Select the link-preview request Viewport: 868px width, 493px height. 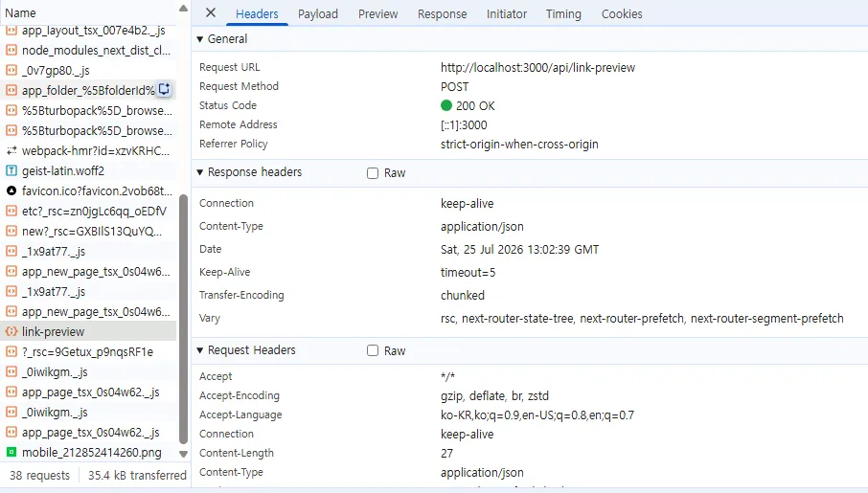(x=88, y=331)
